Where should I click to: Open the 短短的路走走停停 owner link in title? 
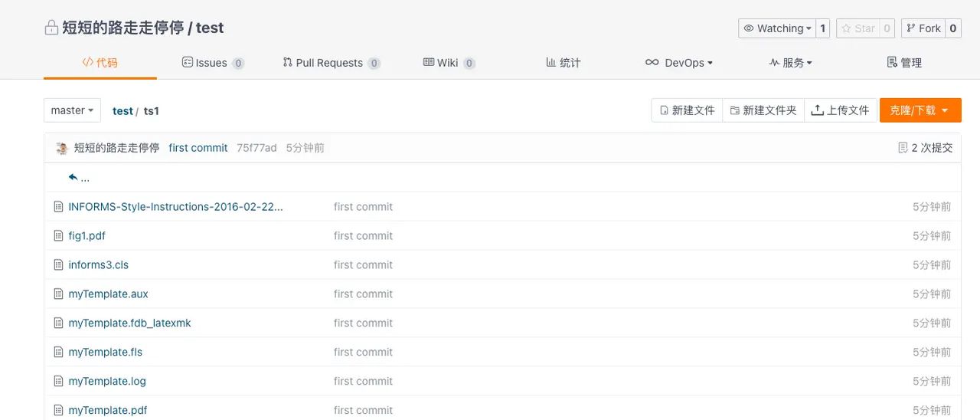(x=122, y=28)
